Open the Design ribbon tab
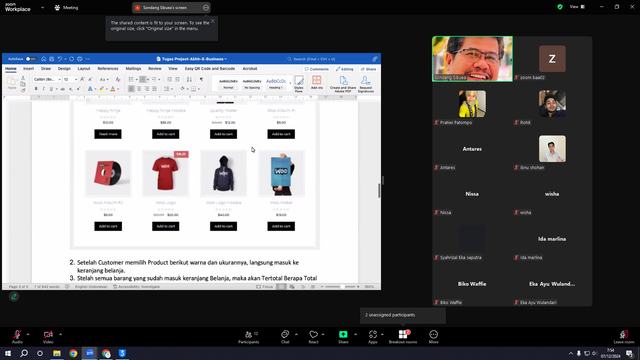Viewport: 640px width, 360px height. 64,69
